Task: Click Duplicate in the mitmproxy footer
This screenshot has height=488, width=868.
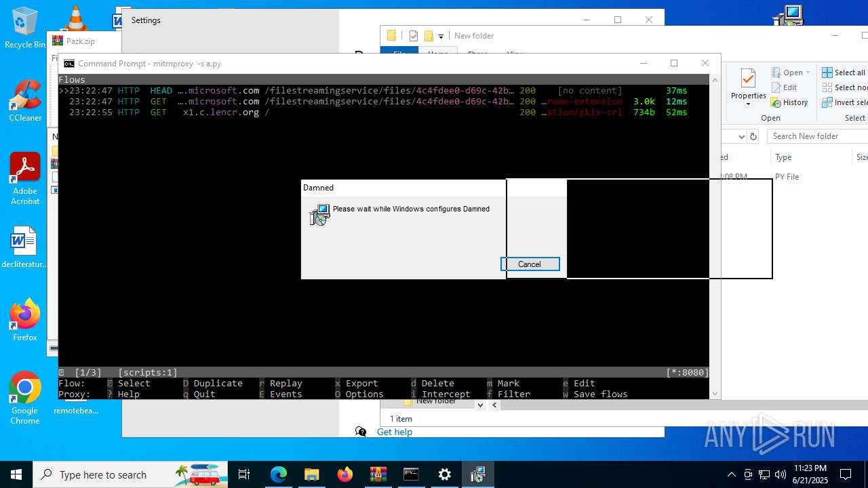Action: click(218, 384)
